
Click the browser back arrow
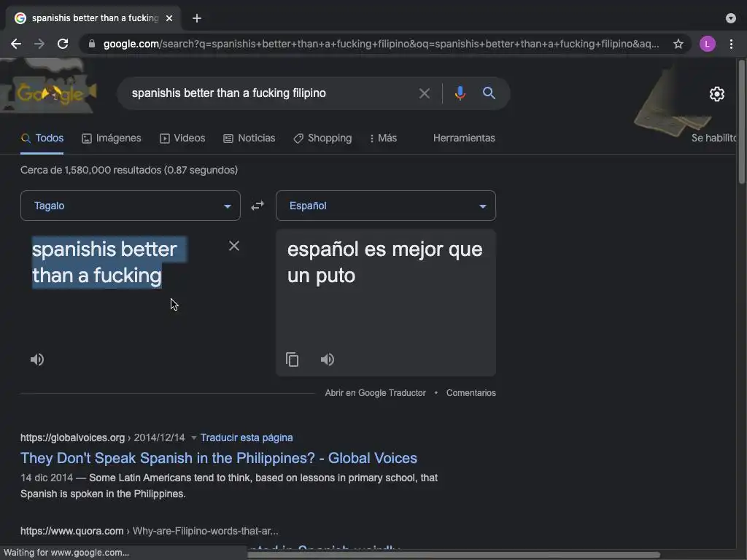pos(16,44)
